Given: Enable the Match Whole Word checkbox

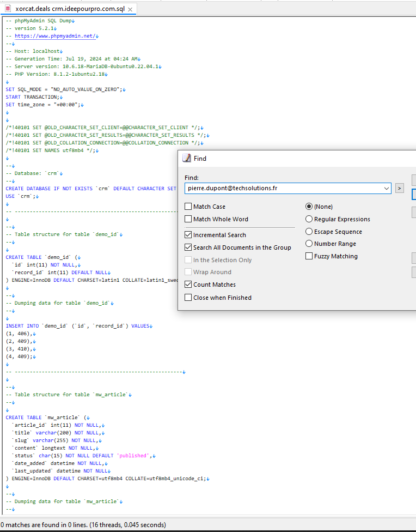Looking at the screenshot, I should pyautogui.click(x=188, y=219).
